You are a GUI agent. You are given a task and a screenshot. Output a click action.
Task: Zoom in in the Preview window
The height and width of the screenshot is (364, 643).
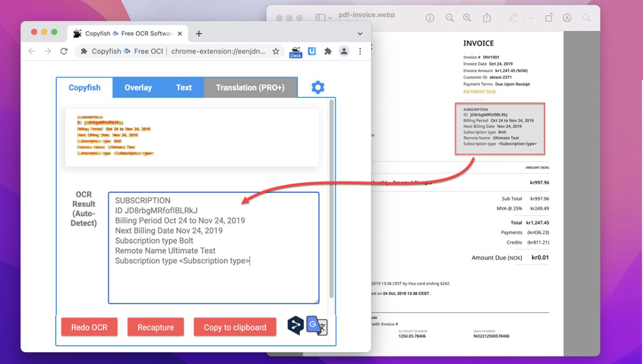click(x=467, y=18)
